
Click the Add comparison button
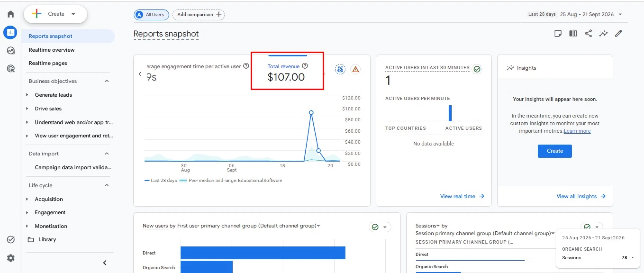(199, 14)
